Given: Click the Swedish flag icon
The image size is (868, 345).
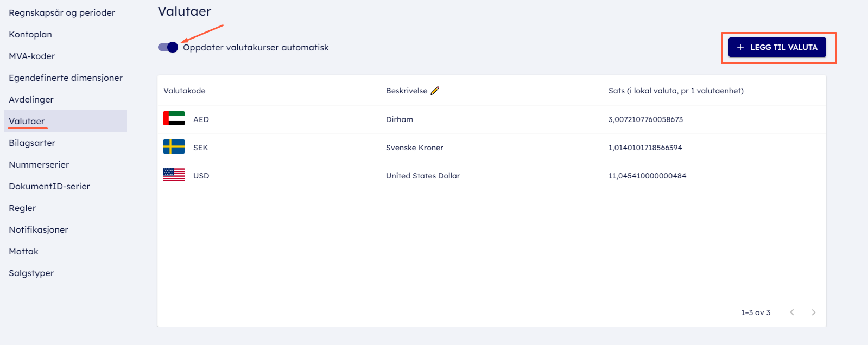Looking at the screenshot, I should coord(174,147).
